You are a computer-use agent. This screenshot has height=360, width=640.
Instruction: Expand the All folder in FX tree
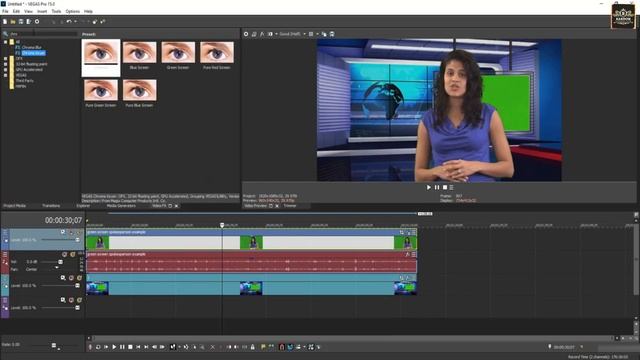5,42
